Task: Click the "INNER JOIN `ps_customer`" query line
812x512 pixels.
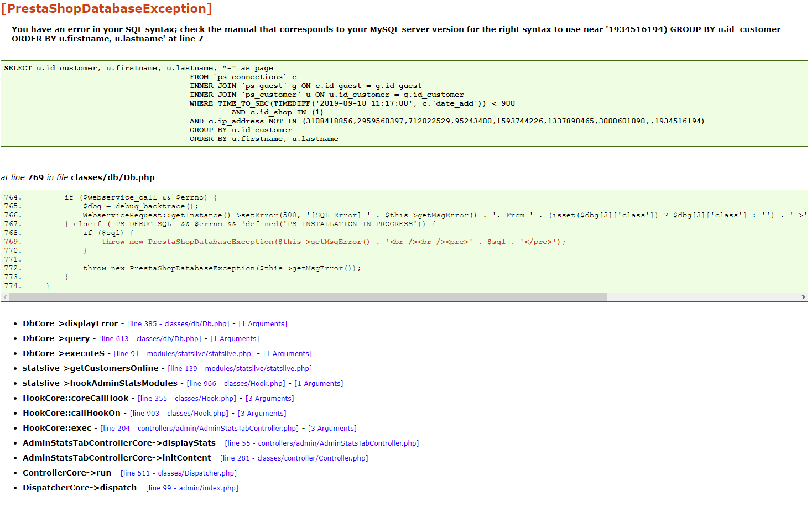Action: pyautogui.click(x=327, y=95)
